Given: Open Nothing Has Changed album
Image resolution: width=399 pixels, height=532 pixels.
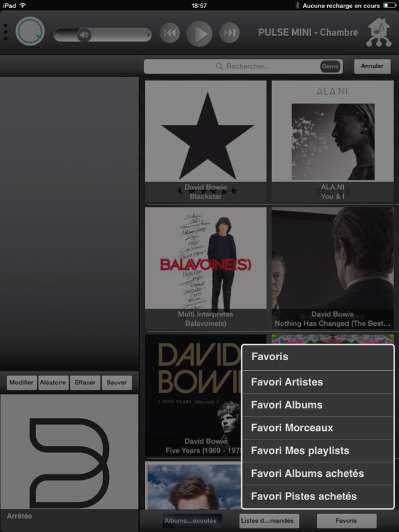Looking at the screenshot, I should tap(333, 268).
